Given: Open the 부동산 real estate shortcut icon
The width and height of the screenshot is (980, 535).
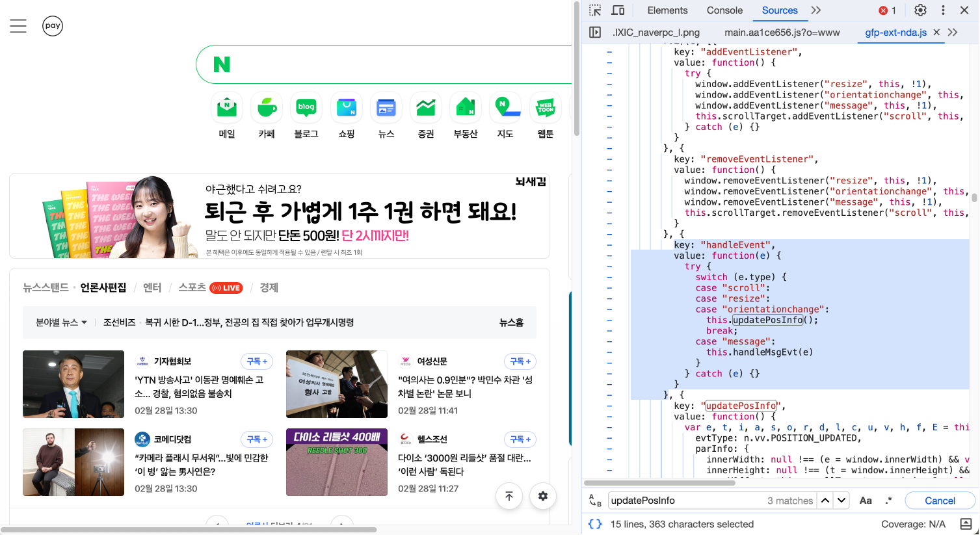Looking at the screenshot, I should click(466, 107).
